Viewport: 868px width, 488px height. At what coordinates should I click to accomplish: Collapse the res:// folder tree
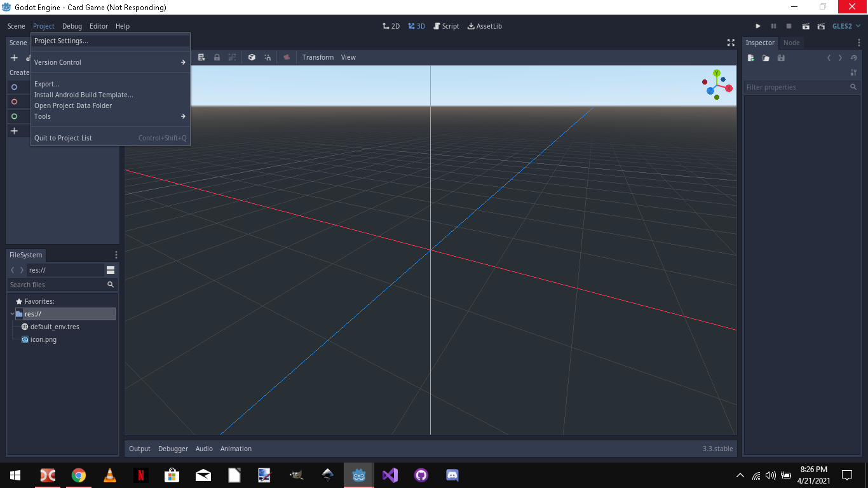12,313
